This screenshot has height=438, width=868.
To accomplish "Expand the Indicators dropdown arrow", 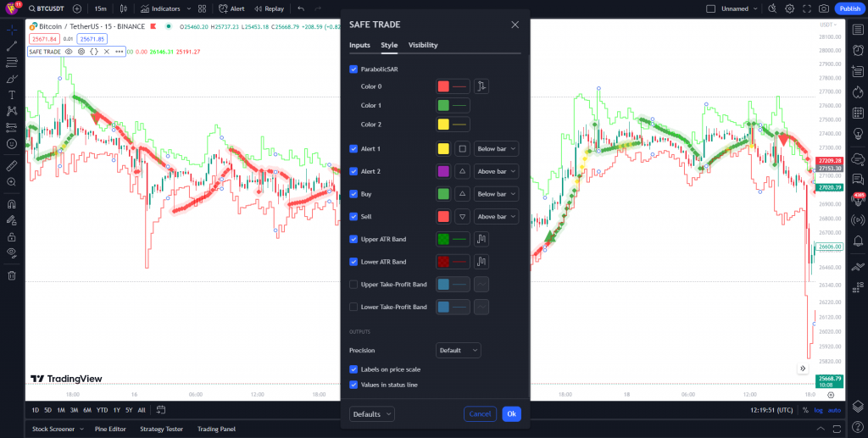I will tap(189, 8).
